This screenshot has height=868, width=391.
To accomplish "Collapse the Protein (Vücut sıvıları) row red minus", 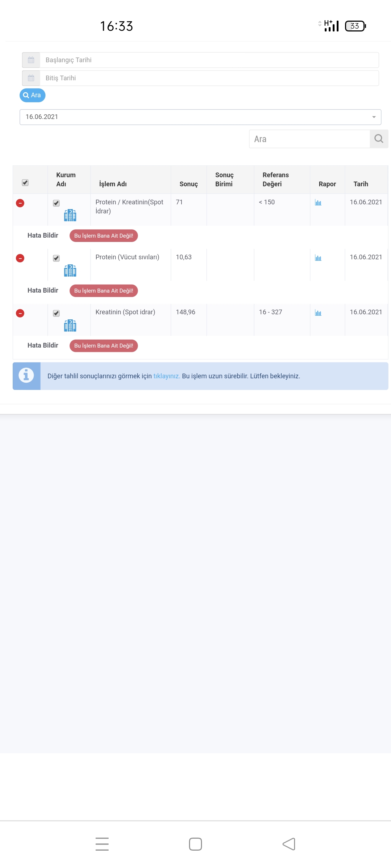I will pos(20,258).
